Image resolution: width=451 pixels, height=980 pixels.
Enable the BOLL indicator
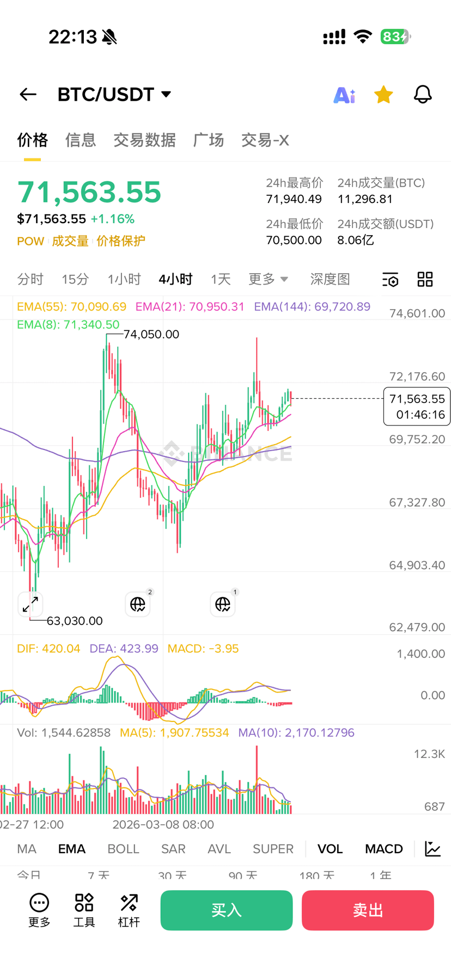point(123,849)
